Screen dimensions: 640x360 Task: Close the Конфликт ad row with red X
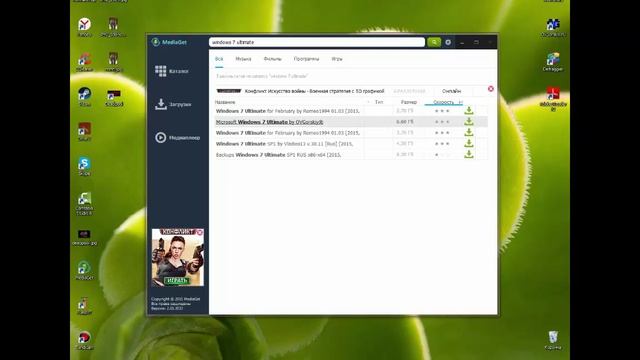491,89
